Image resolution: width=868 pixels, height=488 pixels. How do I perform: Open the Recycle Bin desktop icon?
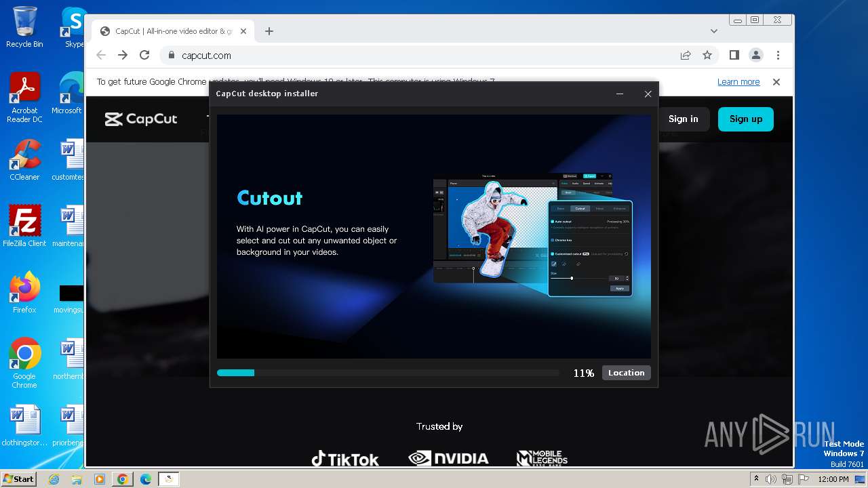click(x=24, y=27)
